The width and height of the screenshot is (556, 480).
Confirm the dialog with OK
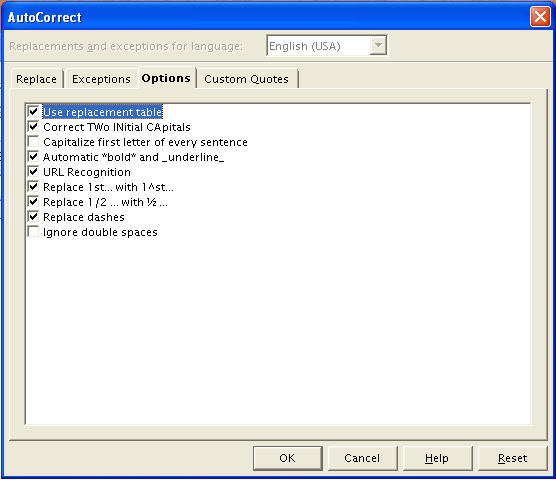(x=287, y=458)
